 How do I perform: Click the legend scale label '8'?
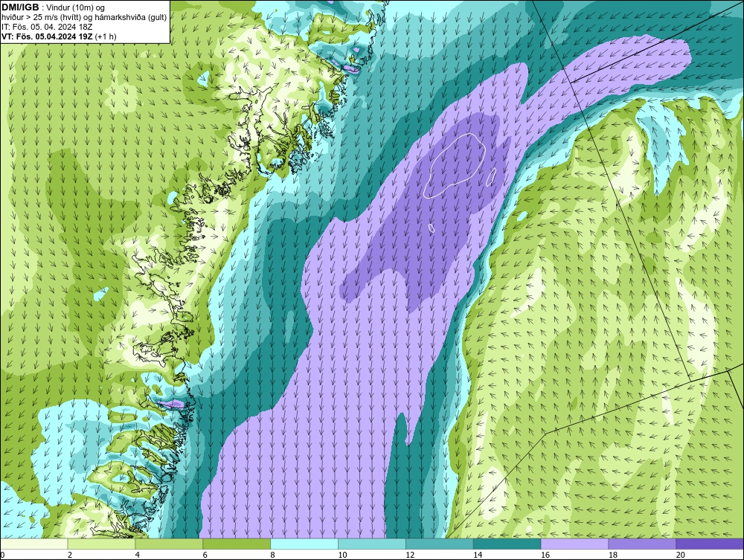click(272, 555)
